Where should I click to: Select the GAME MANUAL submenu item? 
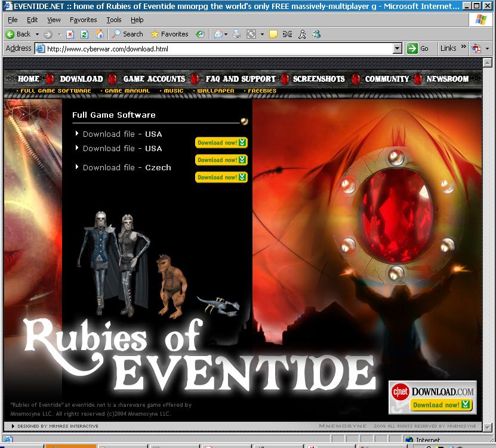[127, 91]
